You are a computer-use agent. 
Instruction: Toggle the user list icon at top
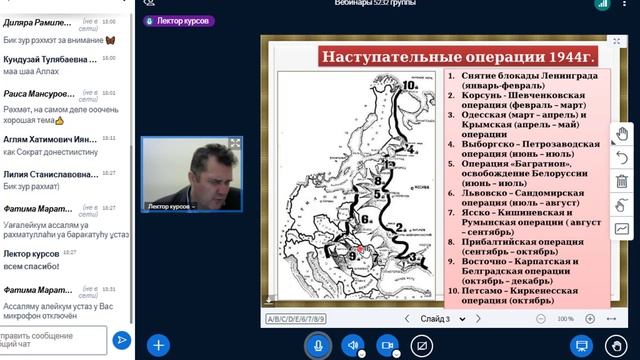coord(149,3)
